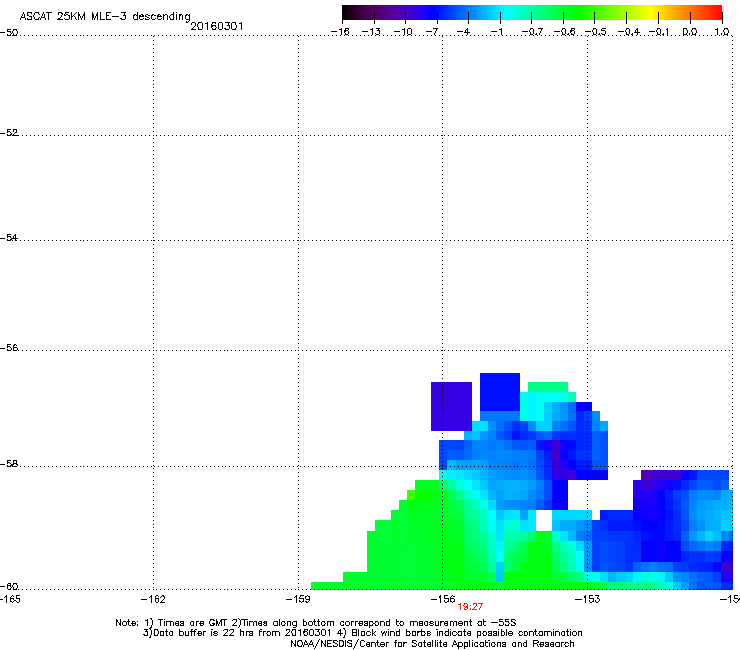Click the -16 color scale label
The image size is (740, 650).
coord(340,32)
